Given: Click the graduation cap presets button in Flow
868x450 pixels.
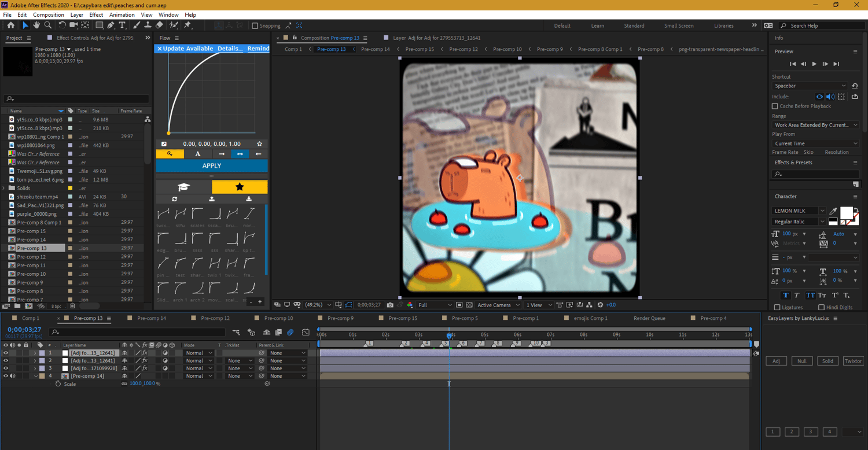Looking at the screenshot, I should (x=183, y=187).
